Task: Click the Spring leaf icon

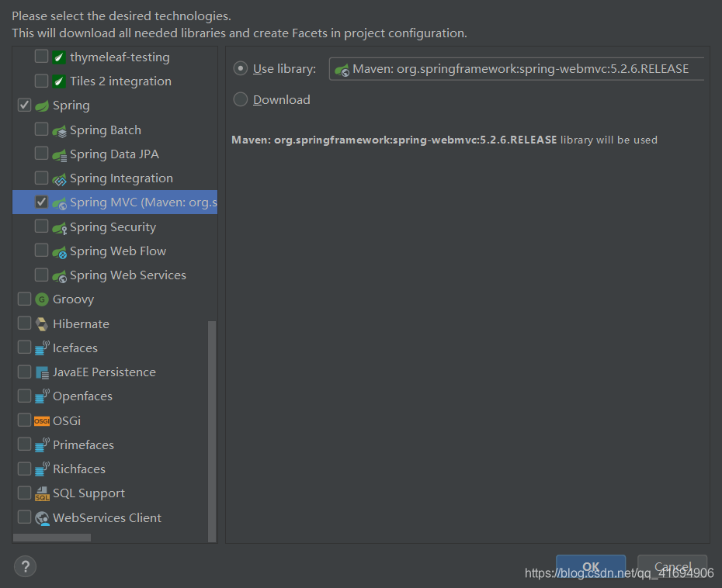Action: 42,105
